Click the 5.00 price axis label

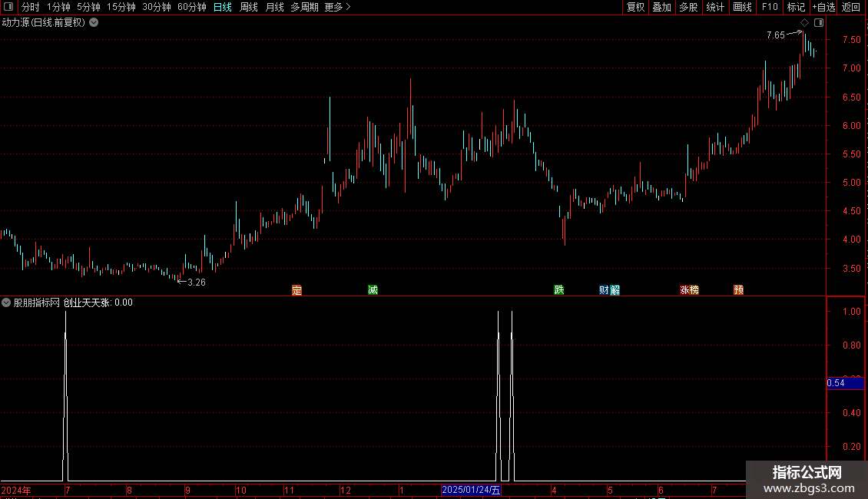[851, 183]
